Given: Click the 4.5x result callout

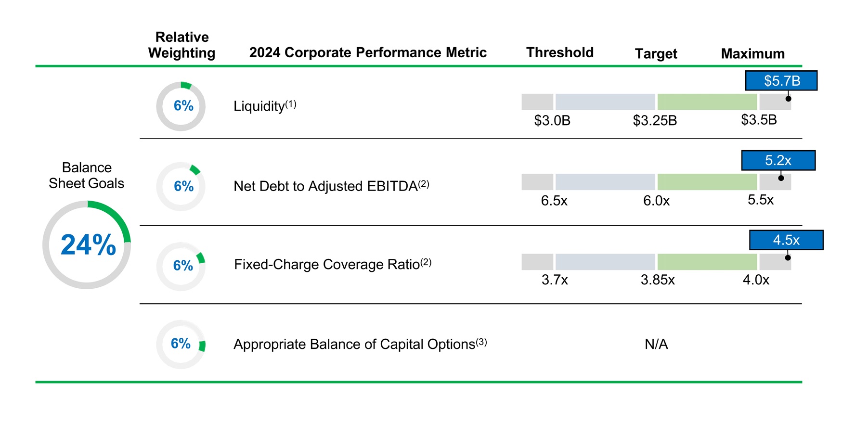Looking at the screenshot, I should click(x=786, y=240).
